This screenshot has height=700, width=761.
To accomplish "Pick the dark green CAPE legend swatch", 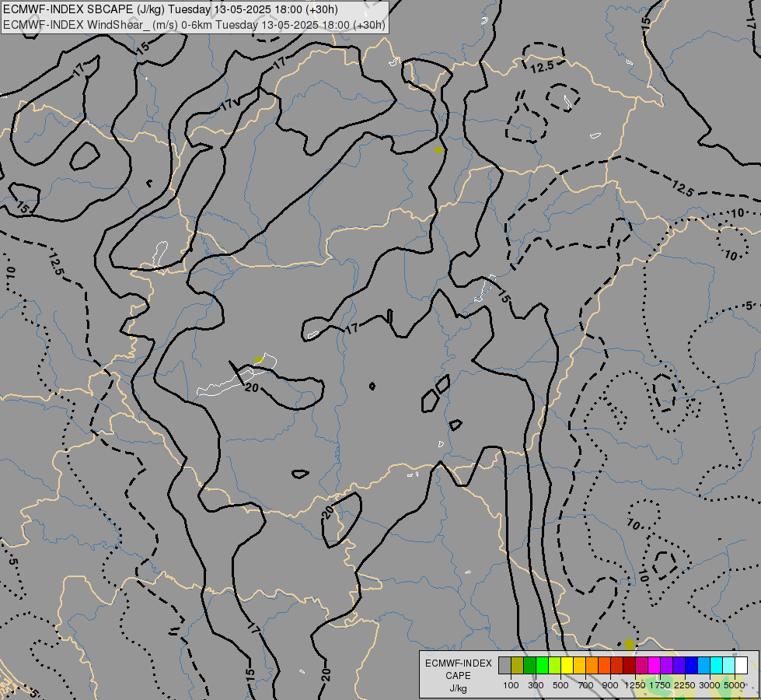I will tap(530, 665).
